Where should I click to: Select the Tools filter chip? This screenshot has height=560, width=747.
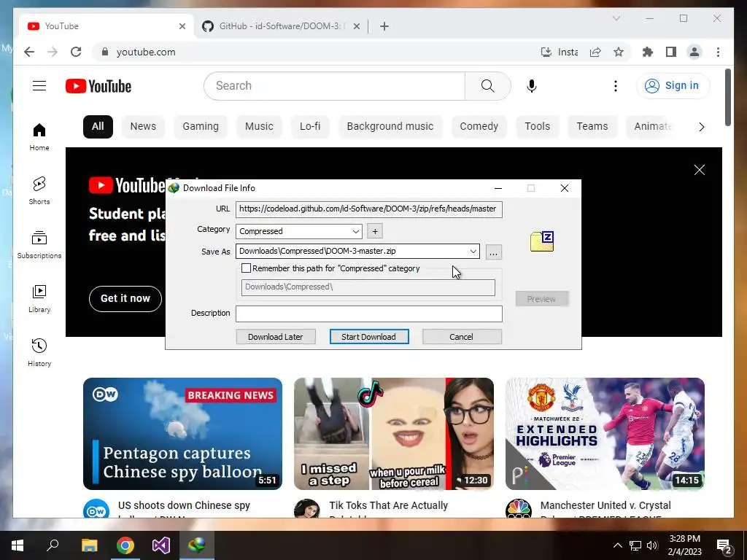click(x=538, y=127)
